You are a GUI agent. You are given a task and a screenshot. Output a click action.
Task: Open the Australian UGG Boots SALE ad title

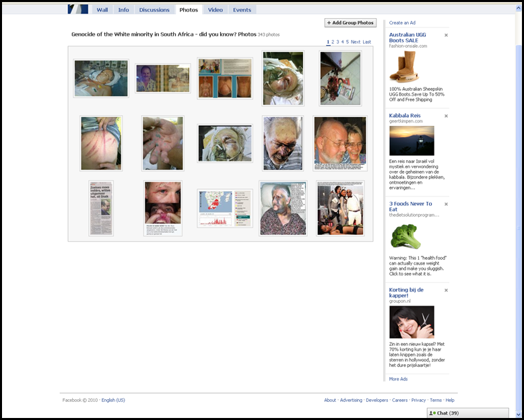pyautogui.click(x=407, y=38)
